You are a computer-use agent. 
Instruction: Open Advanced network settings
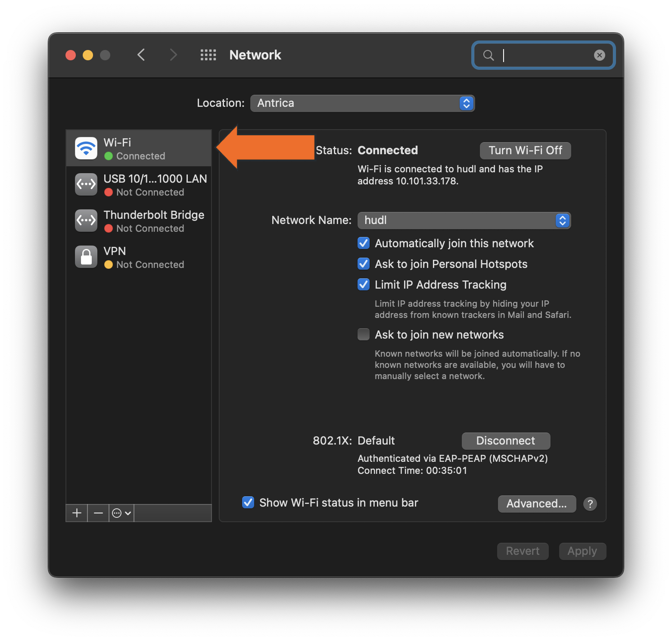pyautogui.click(x=537, y=504)
